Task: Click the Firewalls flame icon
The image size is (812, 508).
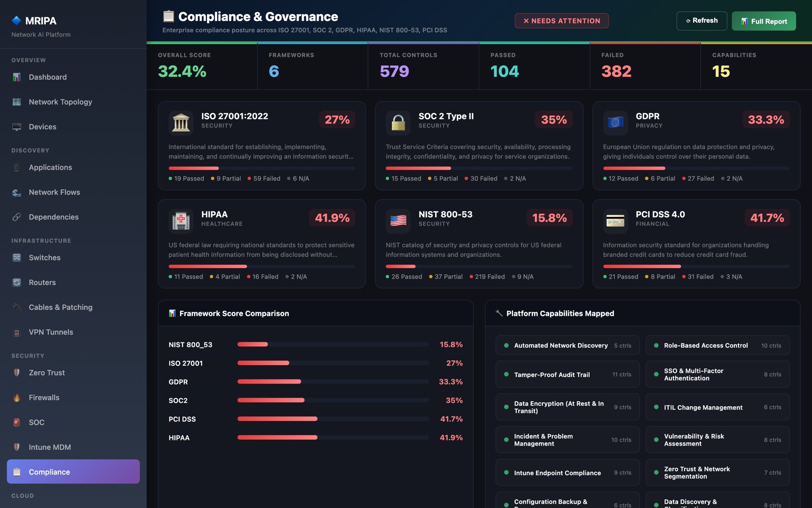Action: tap(17, 398)
